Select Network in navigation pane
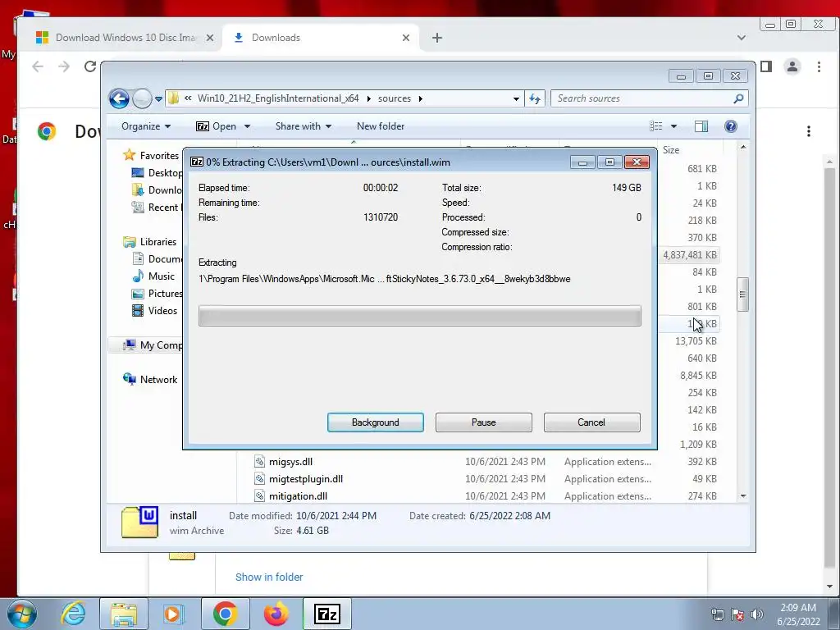 point(151,379)
